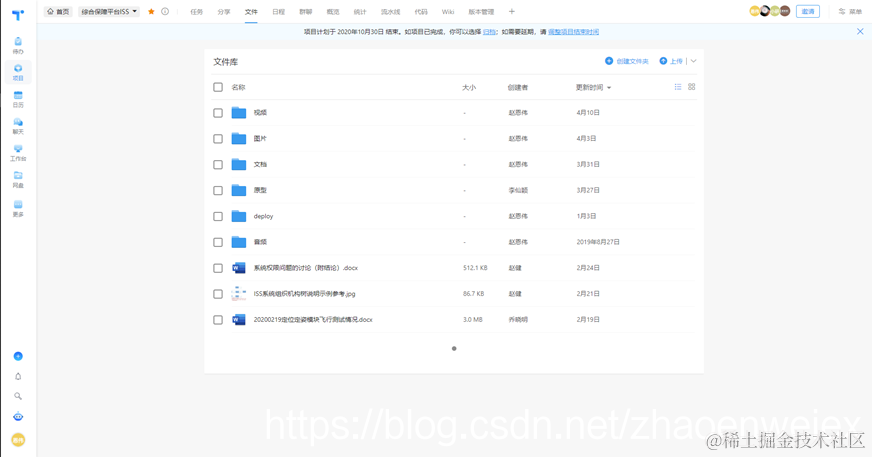Click the Teambition logo icon
Viewport: 872px width, 457px height.
(x=18, y=15)
